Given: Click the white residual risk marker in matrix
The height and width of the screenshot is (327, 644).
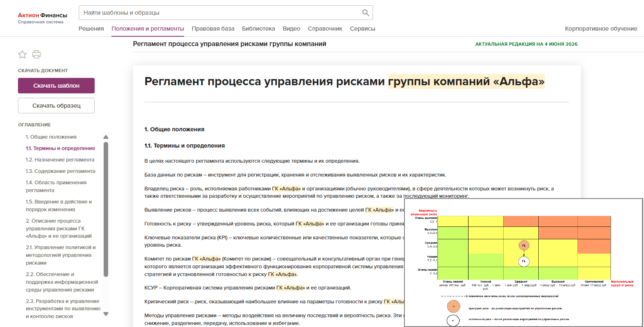Looking at the screenshot, I should (x=524, y=261).
